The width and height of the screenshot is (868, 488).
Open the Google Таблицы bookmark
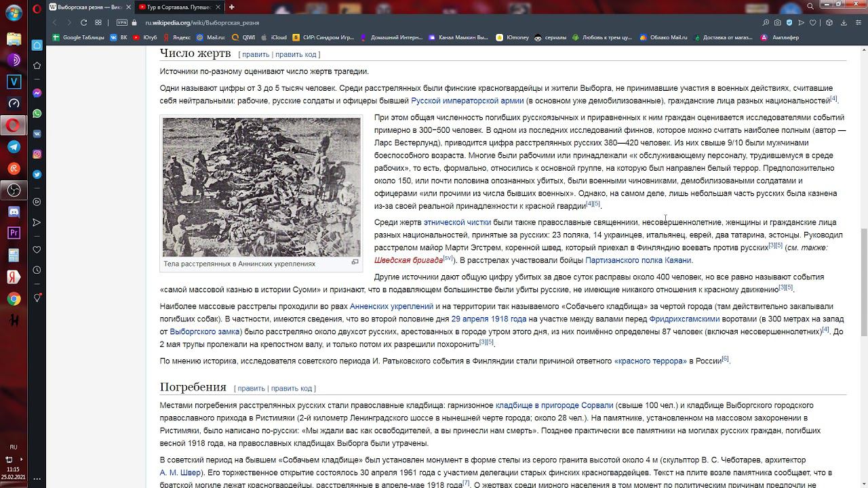[x=78, y=37]
